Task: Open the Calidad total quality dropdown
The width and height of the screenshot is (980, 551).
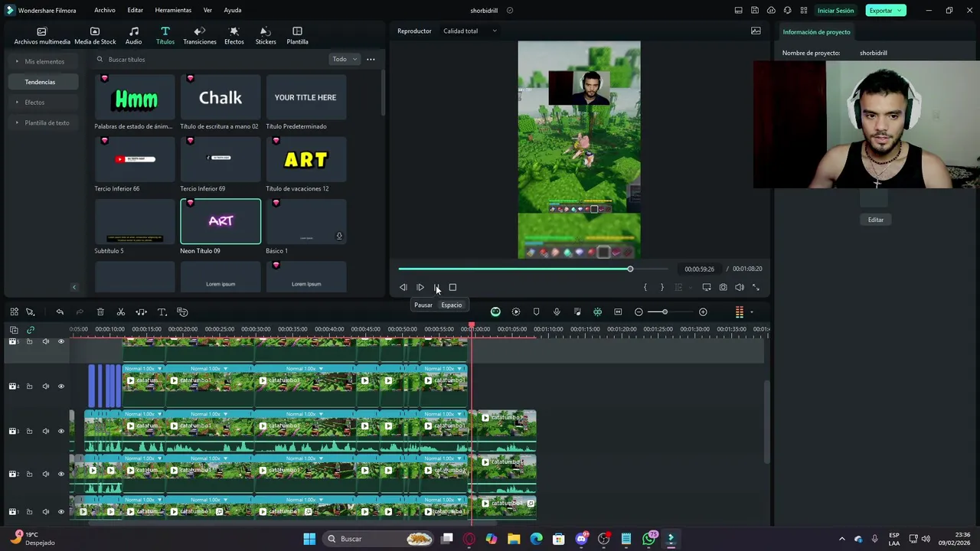Action: 469,31
